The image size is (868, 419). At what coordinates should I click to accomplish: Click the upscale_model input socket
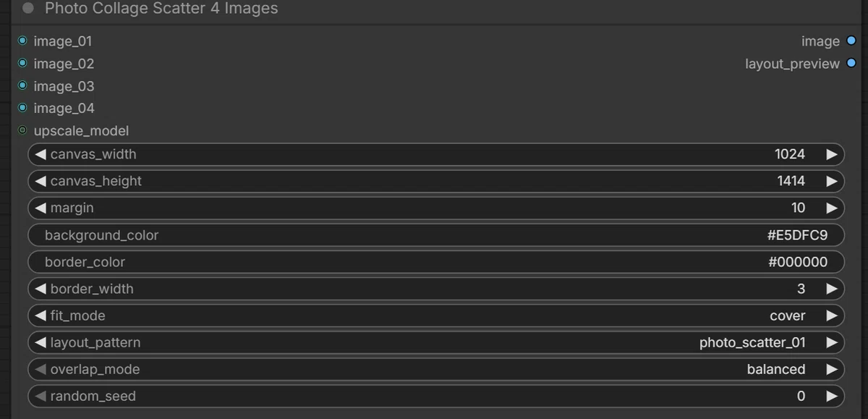[22, 130]
